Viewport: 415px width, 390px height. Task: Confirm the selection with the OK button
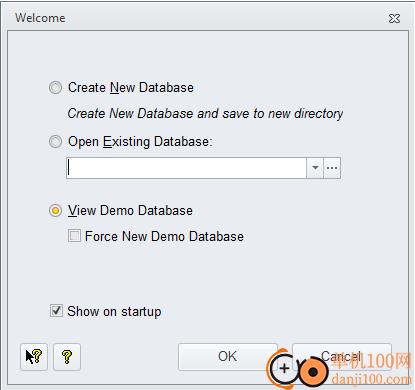228,357
